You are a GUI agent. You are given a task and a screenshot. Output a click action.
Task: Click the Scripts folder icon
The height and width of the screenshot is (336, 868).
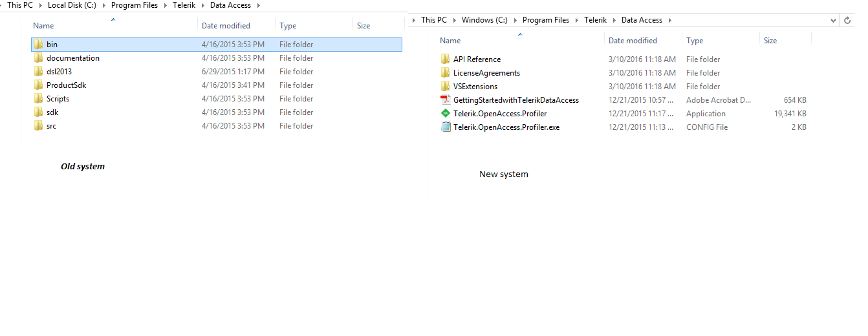pyautogui.click(x=38, y=99)
